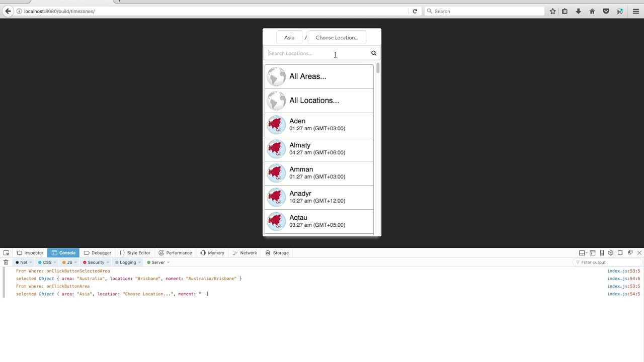Screen dimensions: 644x362
Task: Save page to Pocket icon
Action: click(606, 11)
